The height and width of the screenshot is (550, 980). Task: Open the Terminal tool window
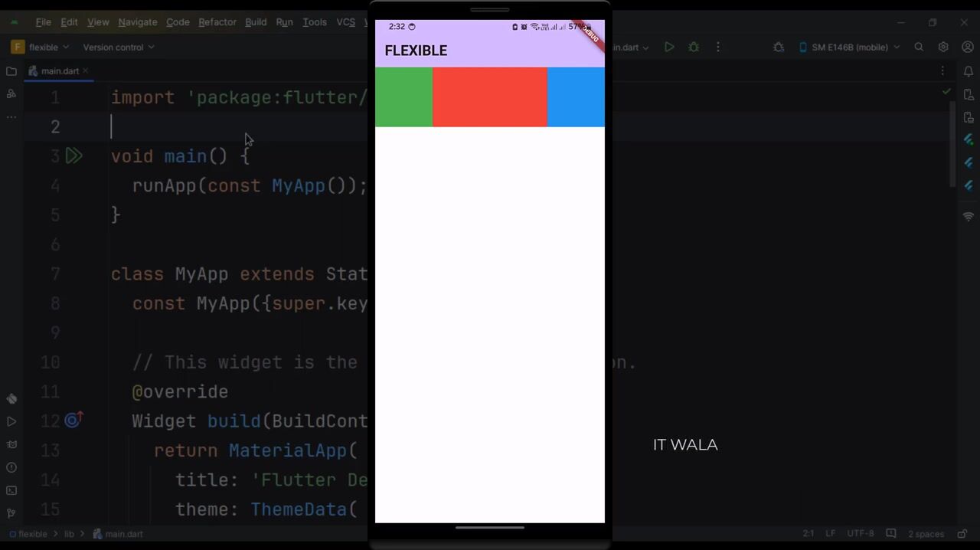point(11,490)
